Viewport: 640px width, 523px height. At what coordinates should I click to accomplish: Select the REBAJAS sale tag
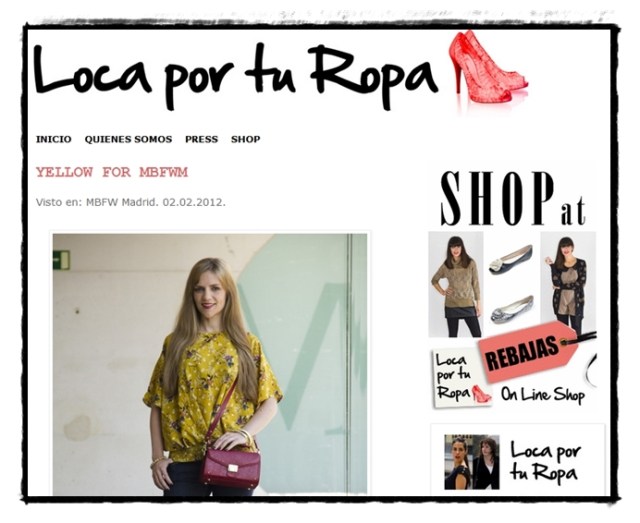pyautogui.click(x=529, y=352)
